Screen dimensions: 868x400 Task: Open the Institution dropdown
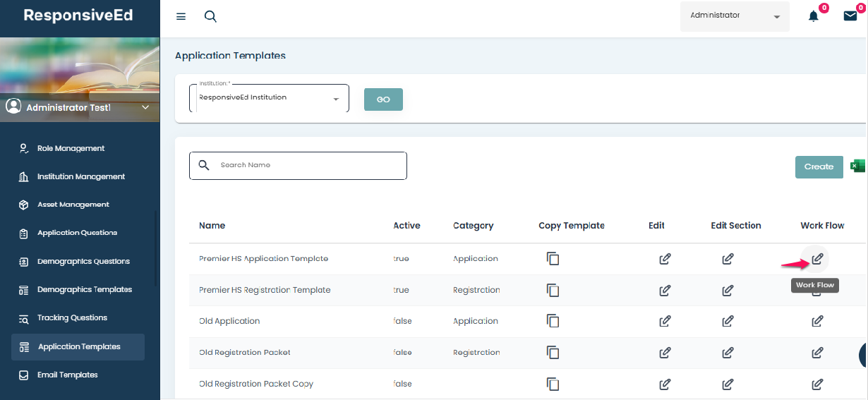[269, 98]
